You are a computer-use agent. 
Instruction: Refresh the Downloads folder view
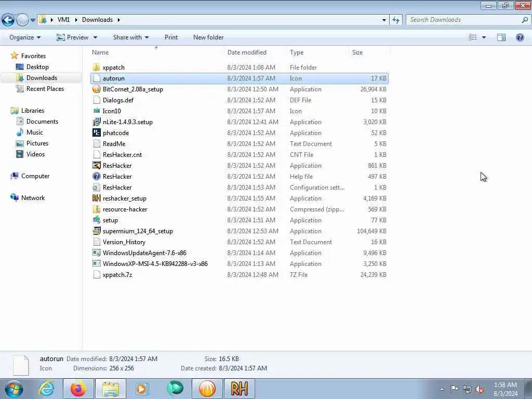tap(395, 20)
